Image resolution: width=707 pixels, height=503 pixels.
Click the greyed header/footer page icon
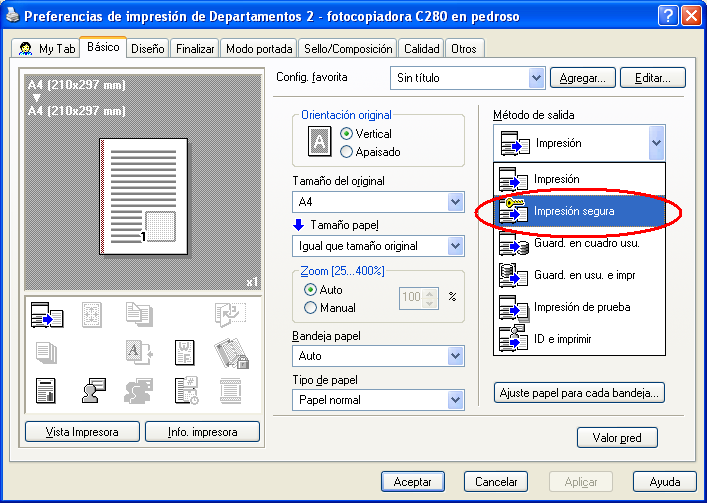pyautogui.click(x=230, y=390)
